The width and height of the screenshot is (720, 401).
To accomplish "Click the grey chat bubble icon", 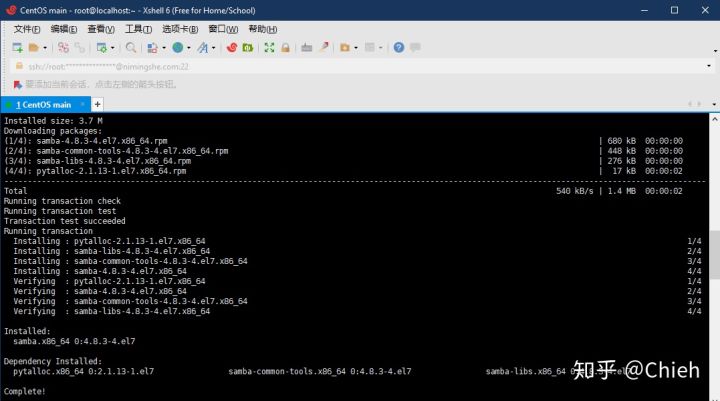I will 415,47.
